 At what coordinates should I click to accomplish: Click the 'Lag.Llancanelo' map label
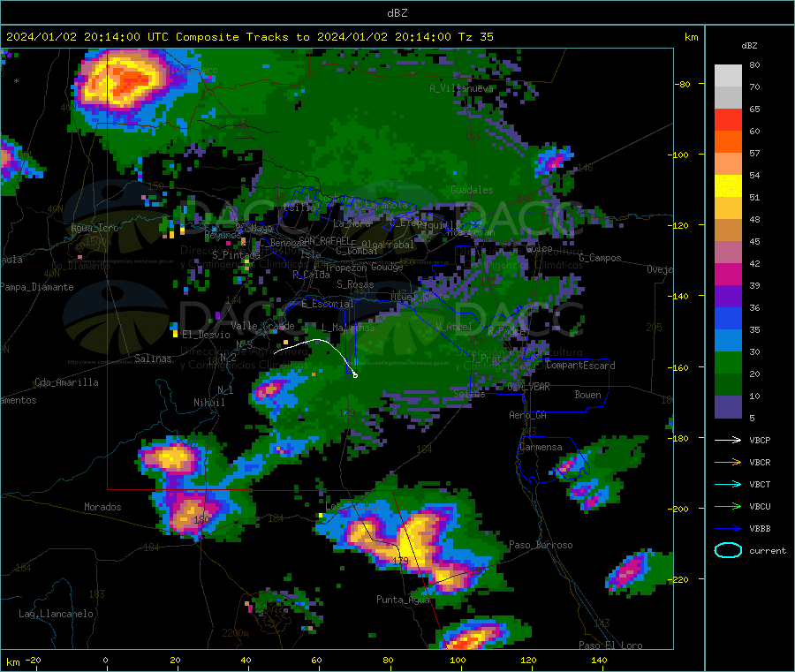click(x=56, y=614)
